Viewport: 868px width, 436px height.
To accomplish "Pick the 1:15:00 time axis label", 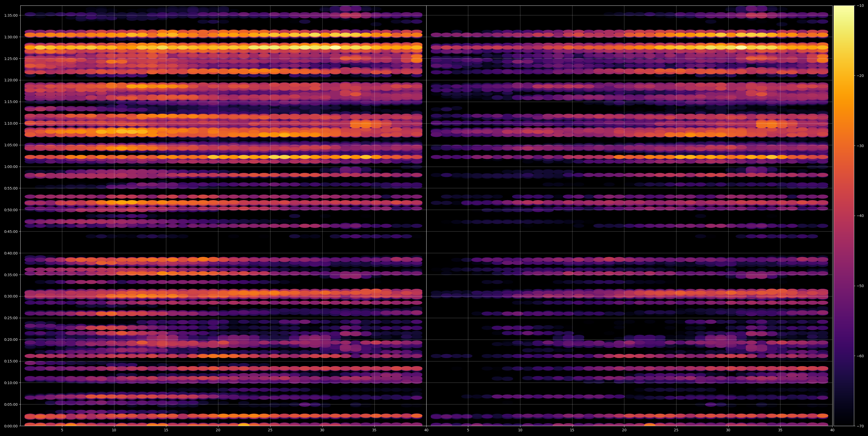I will click(x=11, y=102).
